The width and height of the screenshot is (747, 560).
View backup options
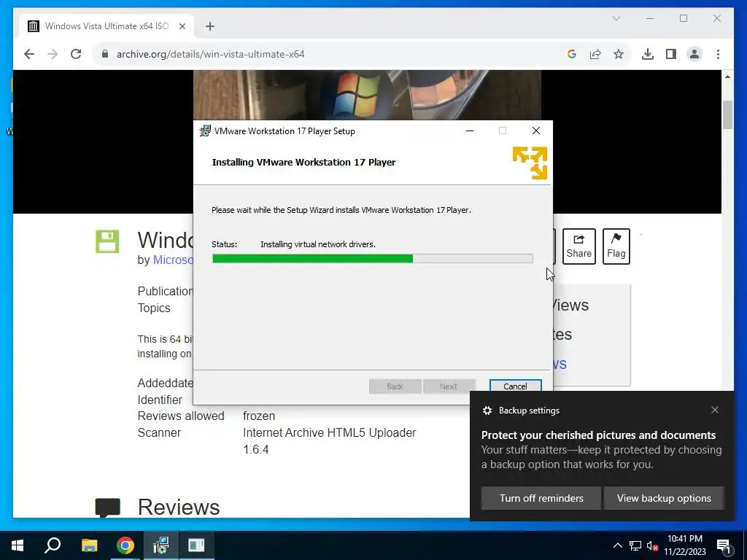pyautogui.click(x=664, y=498)
